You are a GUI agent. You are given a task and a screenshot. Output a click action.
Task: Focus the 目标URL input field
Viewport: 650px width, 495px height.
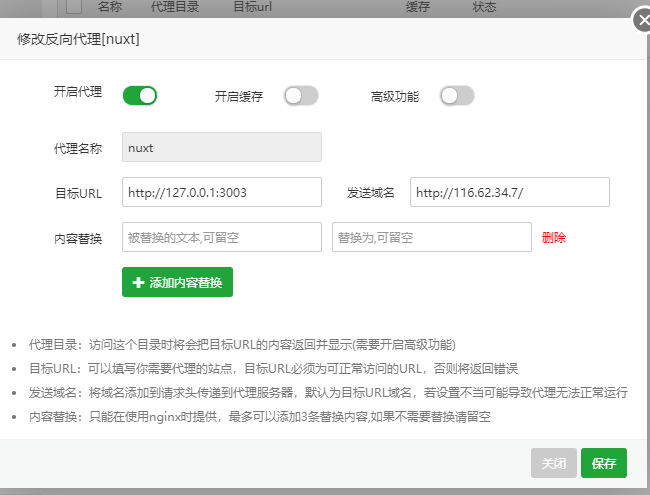pos(222,192)
